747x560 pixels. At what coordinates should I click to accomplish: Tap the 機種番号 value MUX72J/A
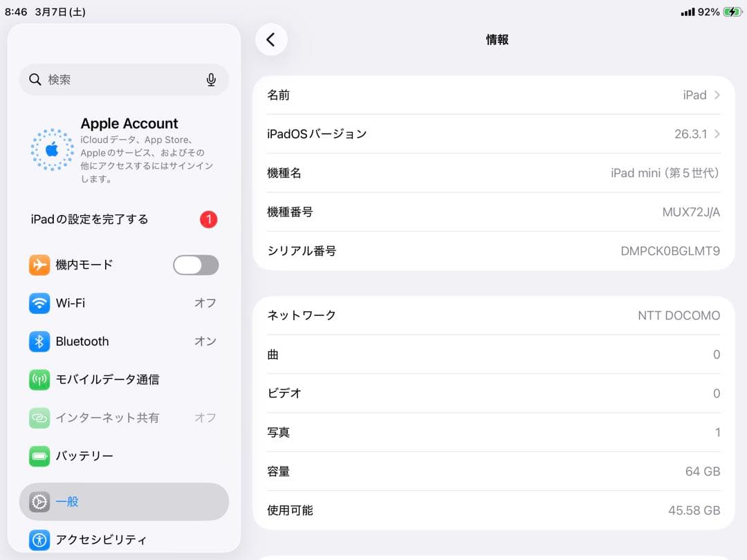point(691,212)
